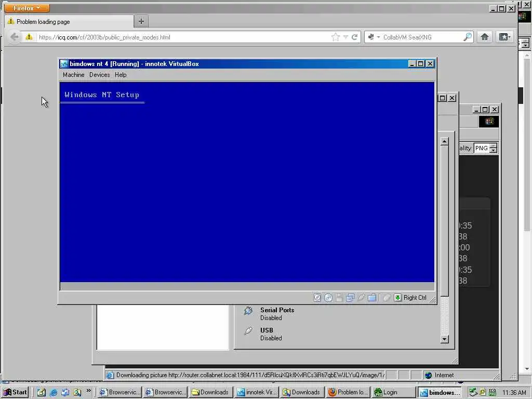This screenshot has height=399, width=532.
Task: Open a new Firefox tab with plus button
Action: [141, 21]
